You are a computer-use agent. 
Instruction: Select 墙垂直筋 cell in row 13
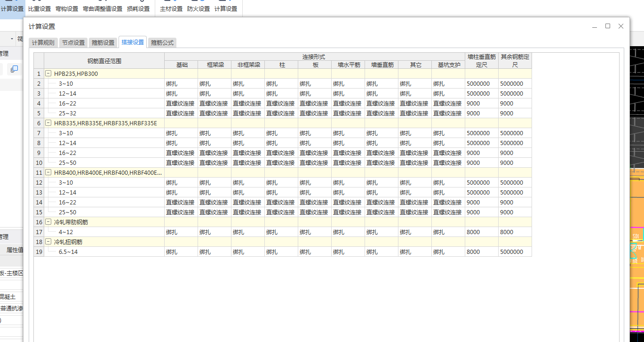382,193
